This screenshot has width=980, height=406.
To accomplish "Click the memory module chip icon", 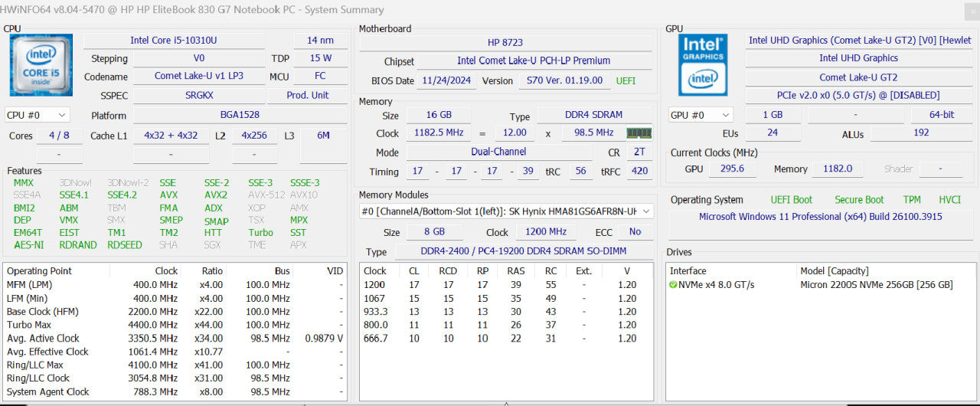I will [639, 133].
